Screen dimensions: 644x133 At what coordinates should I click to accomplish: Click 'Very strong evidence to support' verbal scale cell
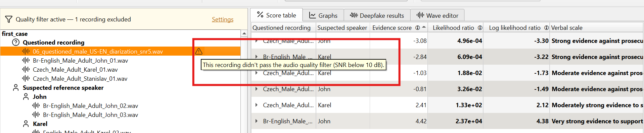click(597, 121)
